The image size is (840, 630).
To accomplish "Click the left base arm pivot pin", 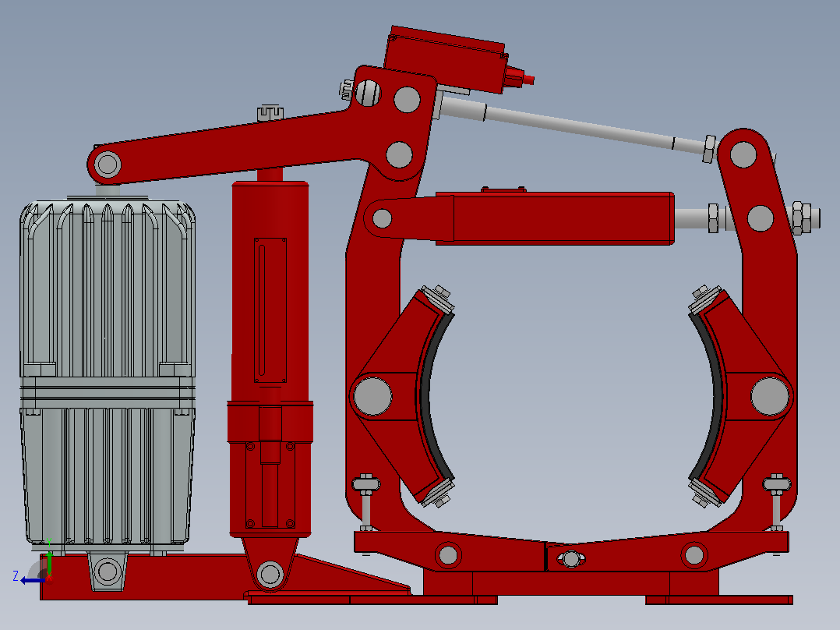I will 448,555.
